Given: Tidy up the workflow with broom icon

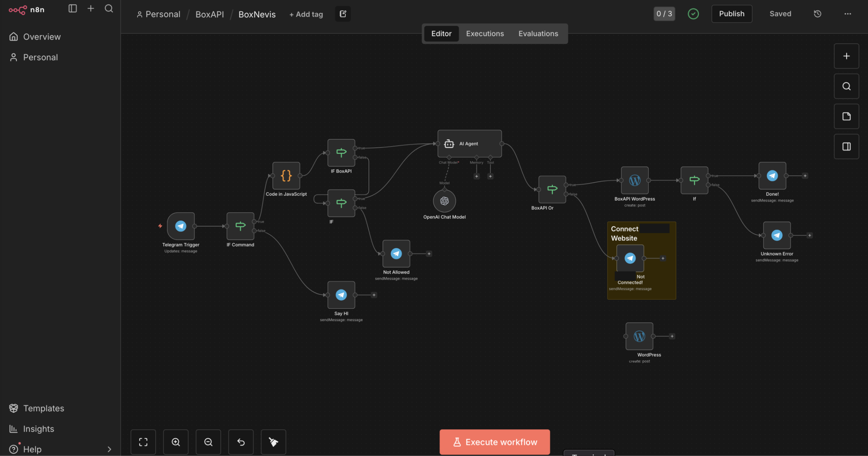Looking at the screenshot, I should [x=273, y=442].
